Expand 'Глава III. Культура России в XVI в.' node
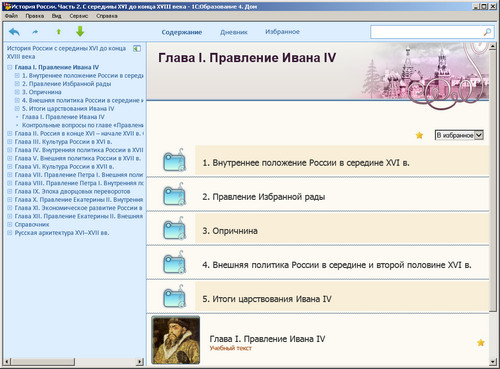 coord(10,142)
